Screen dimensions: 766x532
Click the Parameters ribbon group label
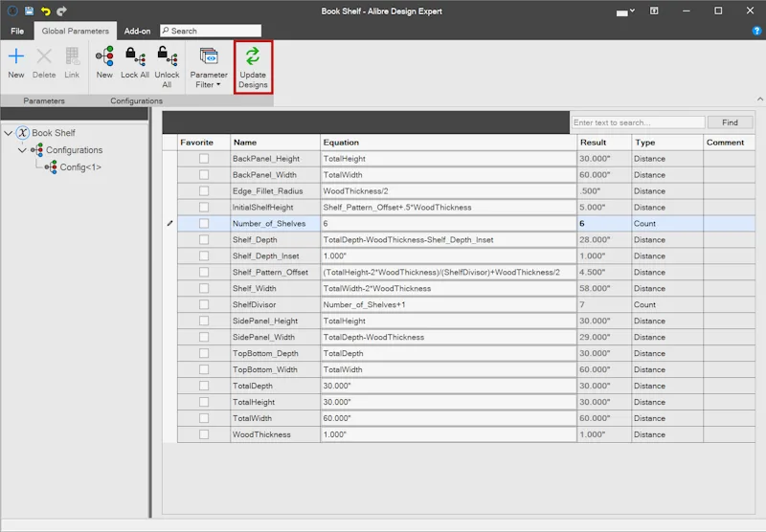coord(44,101)
